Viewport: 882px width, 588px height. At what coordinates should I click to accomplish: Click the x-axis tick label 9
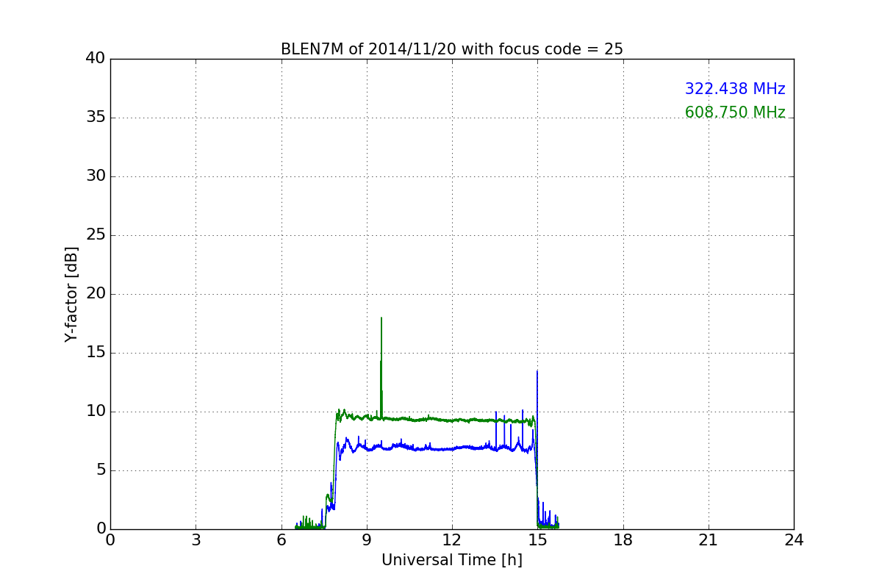(x=367, y=540)
